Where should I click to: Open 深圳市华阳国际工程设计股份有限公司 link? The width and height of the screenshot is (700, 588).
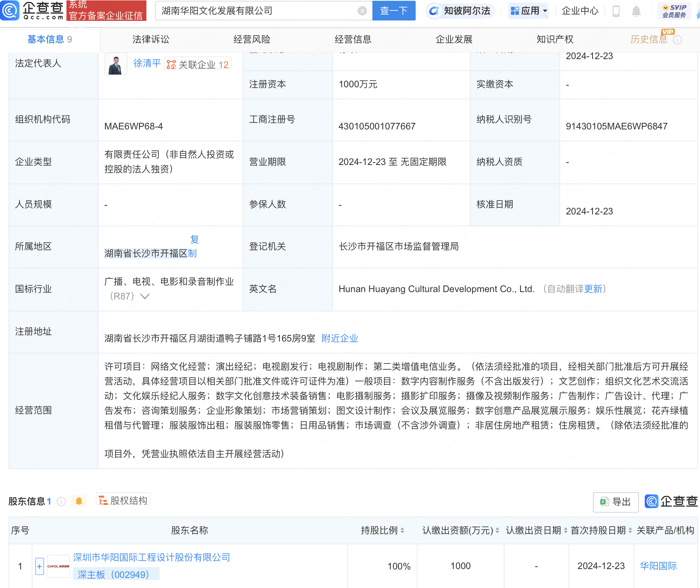152,557
